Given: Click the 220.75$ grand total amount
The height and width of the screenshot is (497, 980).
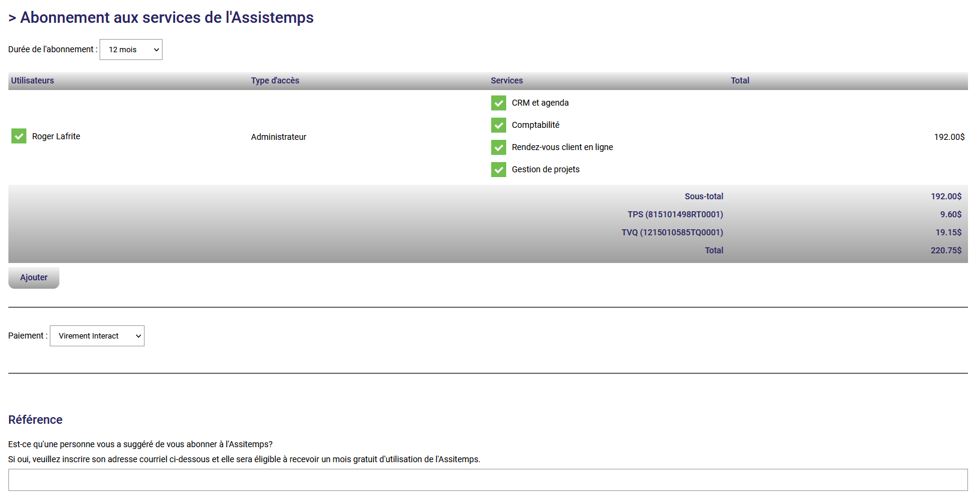Looking at the screenshot, I should click(x=946, y=250).
